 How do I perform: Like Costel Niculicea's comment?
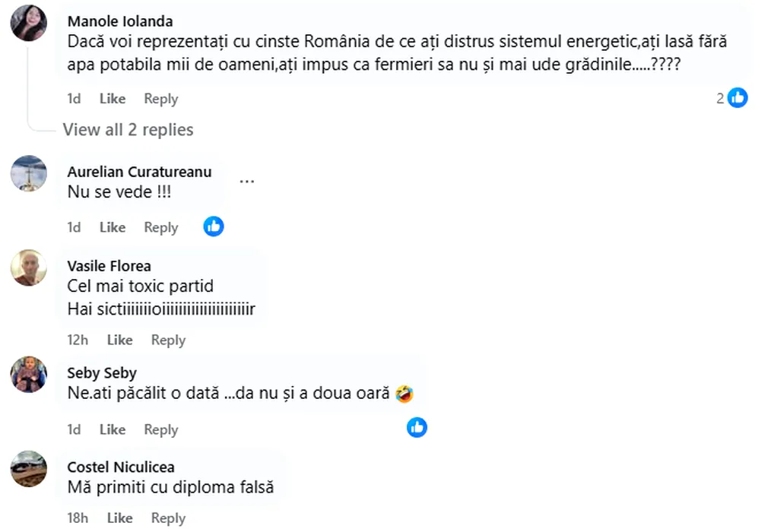click(x=119, y=518)
